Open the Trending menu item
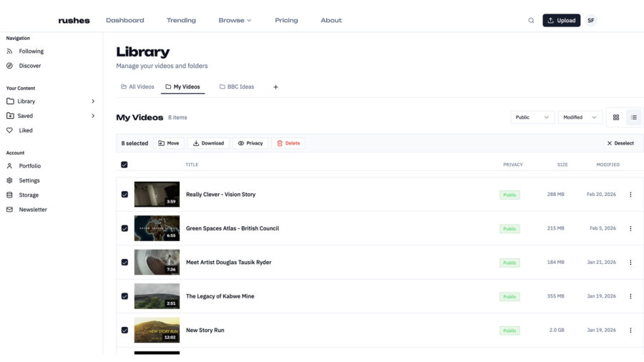This screenshot has width=644, height=362. tap(181, 20)
